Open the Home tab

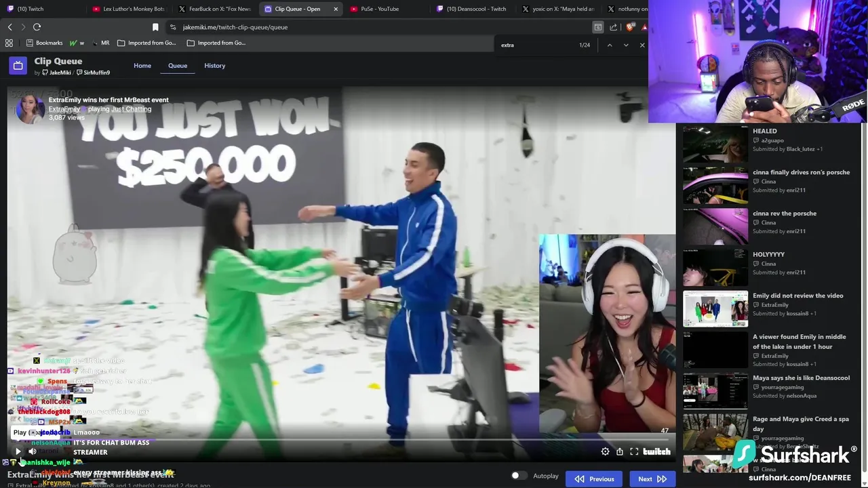coord(142,66)
